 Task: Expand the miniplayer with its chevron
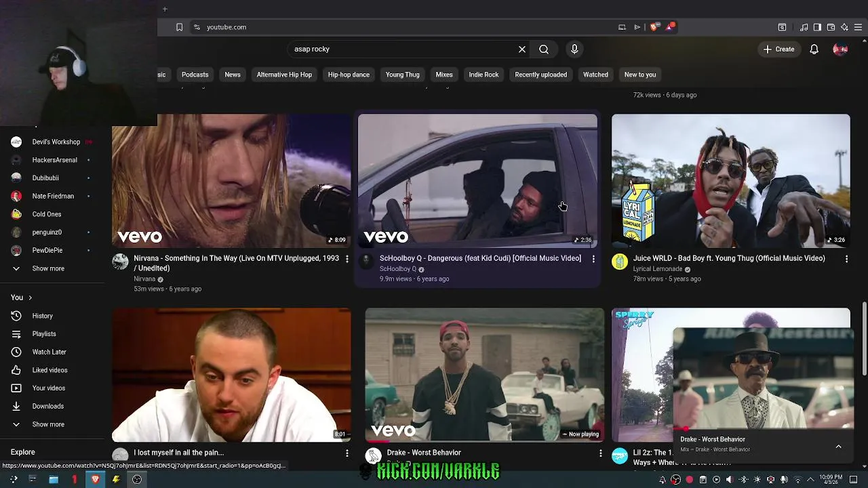tap(838, 446)
